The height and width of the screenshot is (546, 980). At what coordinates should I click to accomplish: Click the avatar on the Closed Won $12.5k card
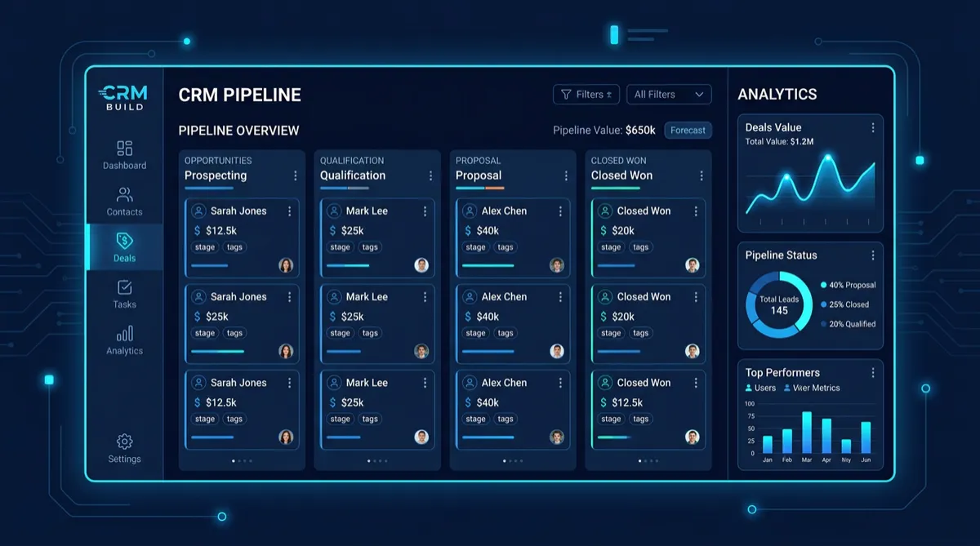point(693,437)
